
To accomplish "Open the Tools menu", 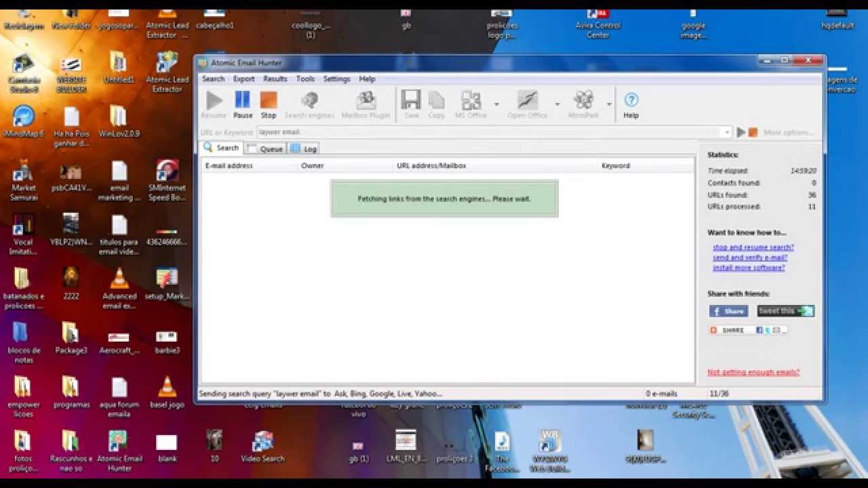I will click(x=305, y=79).
